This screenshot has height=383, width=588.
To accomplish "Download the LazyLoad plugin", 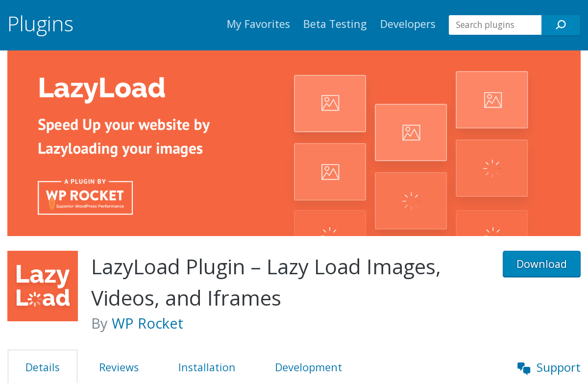I will [x=541, y=264].
